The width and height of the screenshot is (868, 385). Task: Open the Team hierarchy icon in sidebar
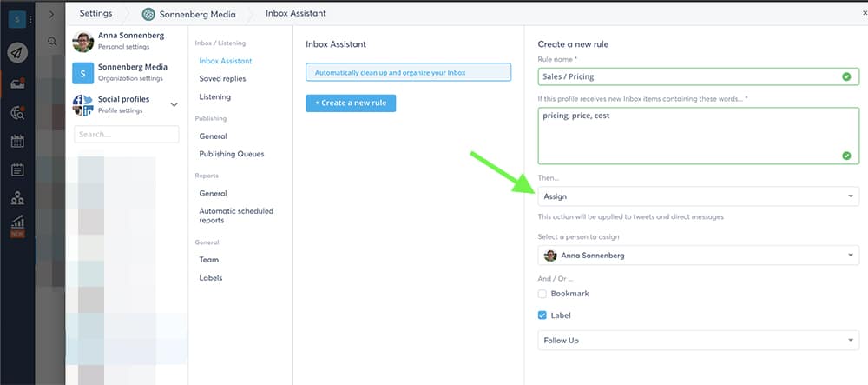17,198
